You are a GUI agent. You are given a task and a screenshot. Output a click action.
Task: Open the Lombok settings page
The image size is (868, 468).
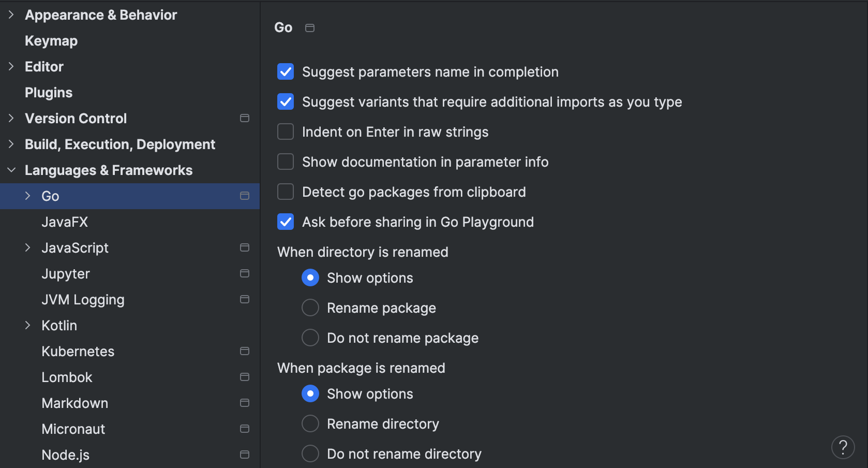tap(67, 377)
